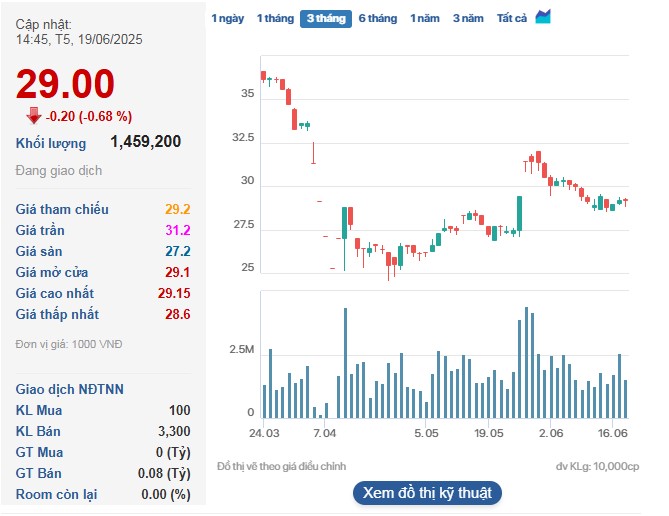Click the Giá sàn value 27.2
Image resolution: width=669 pixels, height=516 pixels.
177,251
